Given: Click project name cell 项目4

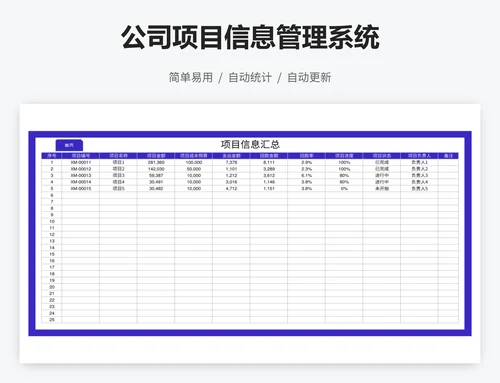Looking at the screenshot, I should tap(118, 182).
